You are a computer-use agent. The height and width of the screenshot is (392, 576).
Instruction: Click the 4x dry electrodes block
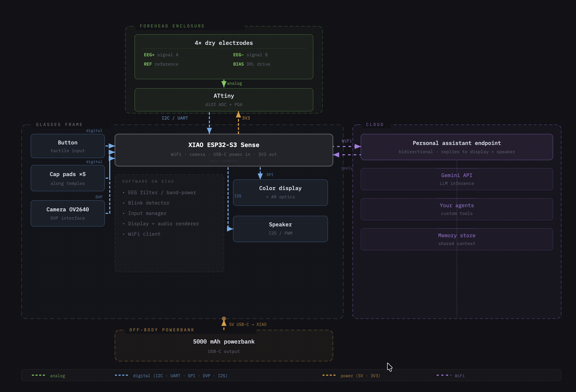coord(224,57)
